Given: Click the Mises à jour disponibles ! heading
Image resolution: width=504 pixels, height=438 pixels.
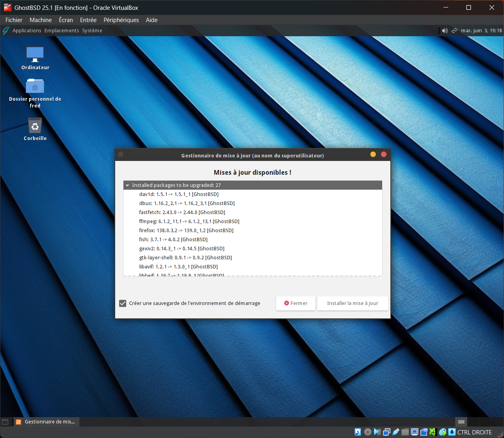Looking at the screenshot, I should (x=252, y=172).
